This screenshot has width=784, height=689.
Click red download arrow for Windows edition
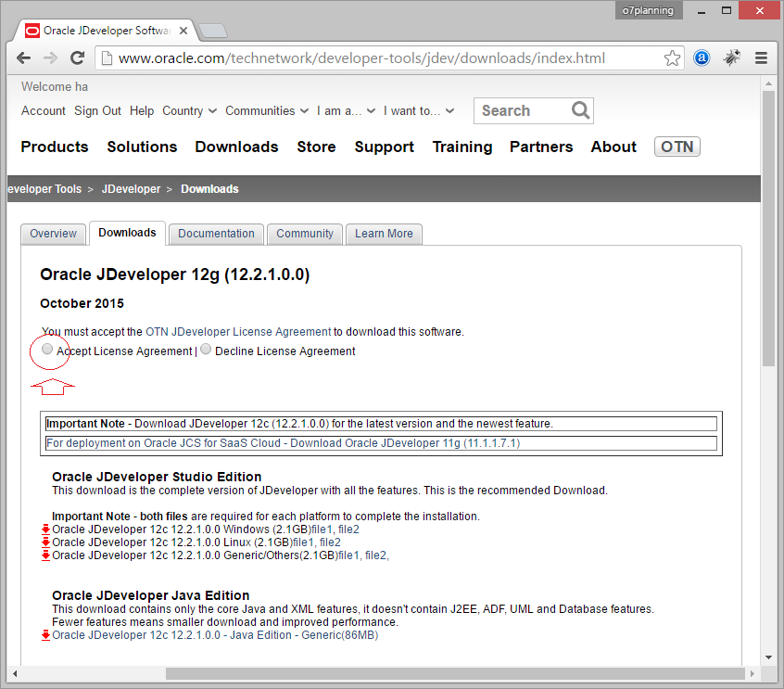45,530
